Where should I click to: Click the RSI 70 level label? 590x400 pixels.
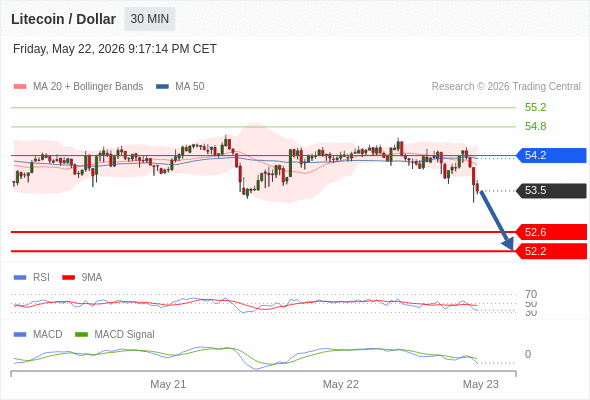(531, 294)
